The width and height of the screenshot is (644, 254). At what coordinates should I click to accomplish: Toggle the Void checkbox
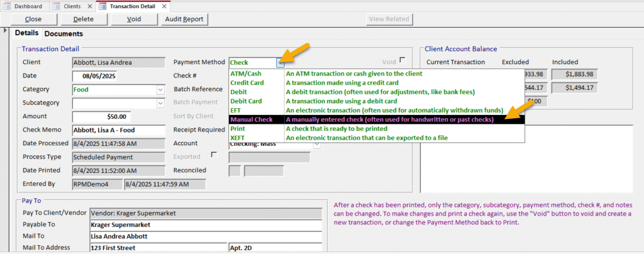point(402,60)
